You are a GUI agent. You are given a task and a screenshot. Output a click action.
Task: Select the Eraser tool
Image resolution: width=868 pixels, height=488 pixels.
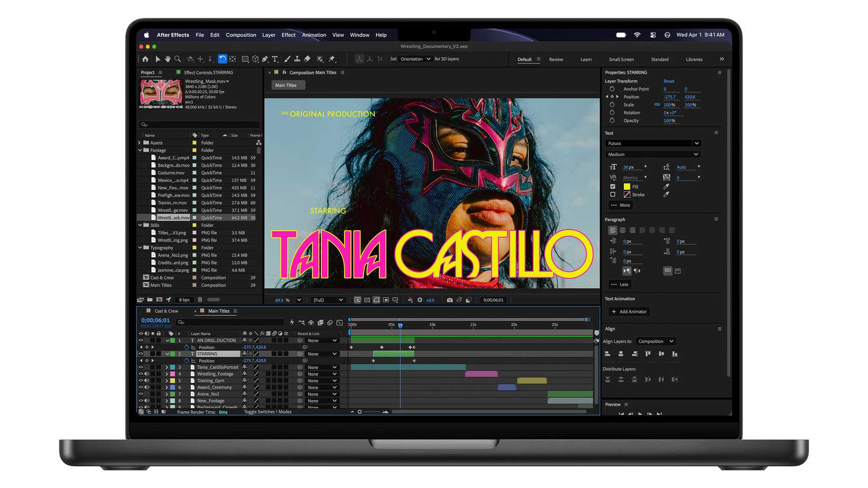coord(308,59)
